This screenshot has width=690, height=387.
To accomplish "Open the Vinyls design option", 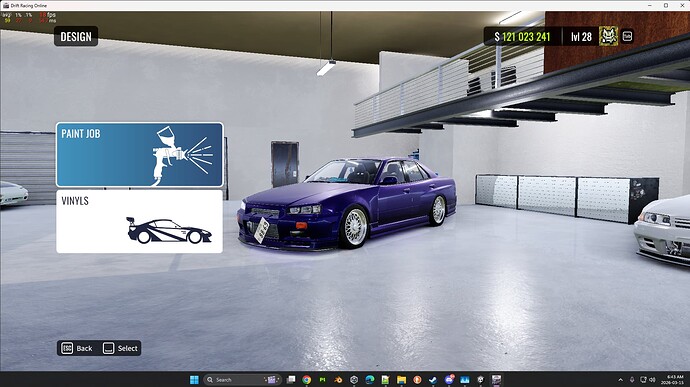I will [x=139, y=221].
